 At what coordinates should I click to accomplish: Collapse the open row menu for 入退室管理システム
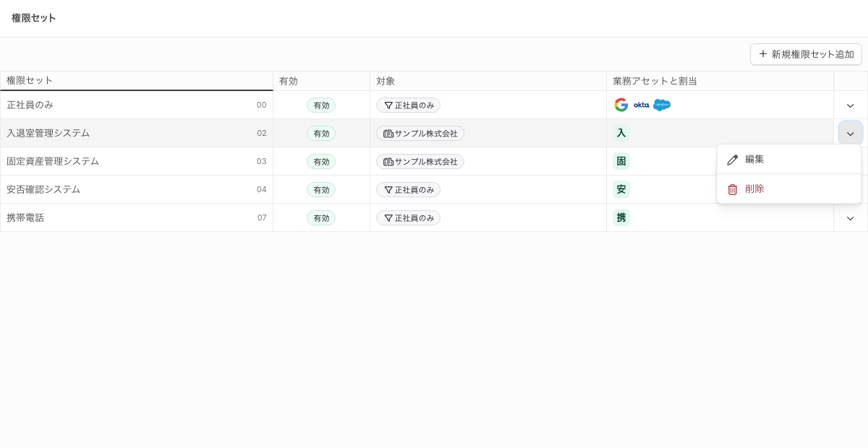[x=851, y=134]
